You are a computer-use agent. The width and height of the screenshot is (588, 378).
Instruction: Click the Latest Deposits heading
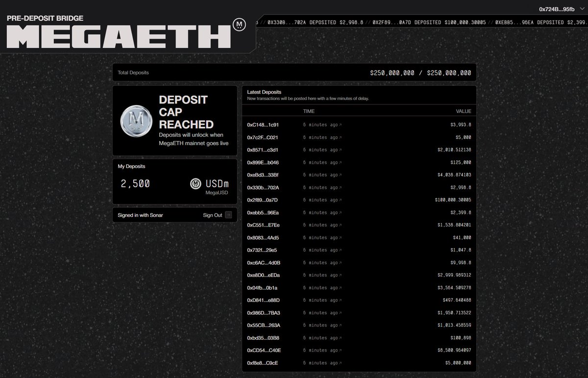264,92
